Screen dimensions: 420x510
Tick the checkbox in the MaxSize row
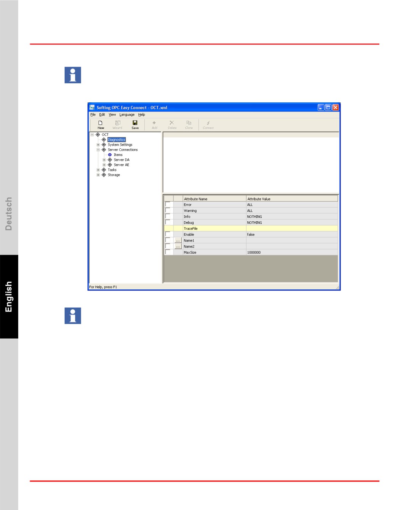point(167,252)
